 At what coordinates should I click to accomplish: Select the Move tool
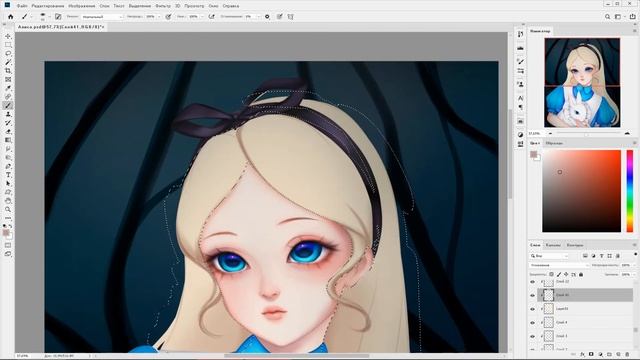pos(8,36)
